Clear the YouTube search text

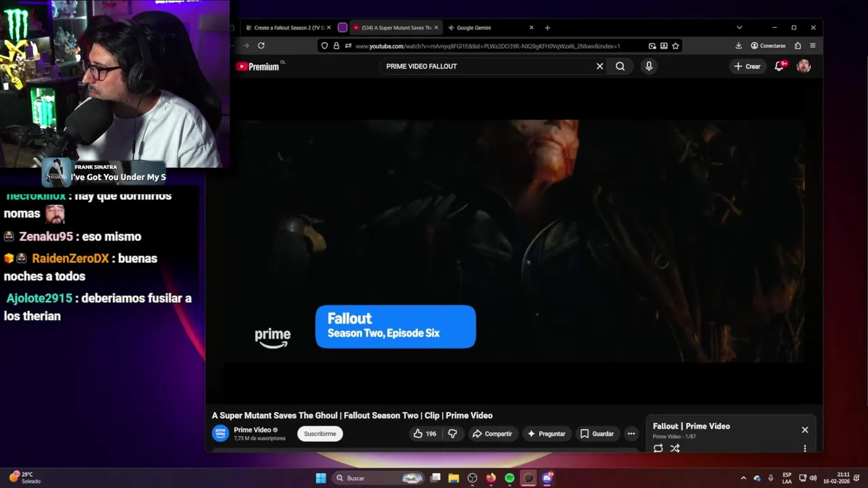pyautogui.click(x=599, y=66)
